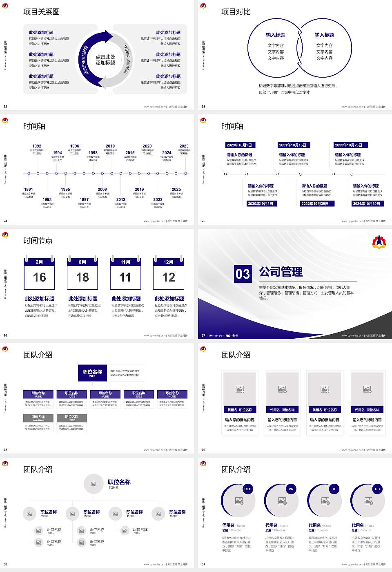Viewport: 392px width, 572px height.
Task: Click the avatar icon inside the 职位名称 circle
Action: click(x=93, y=484)
